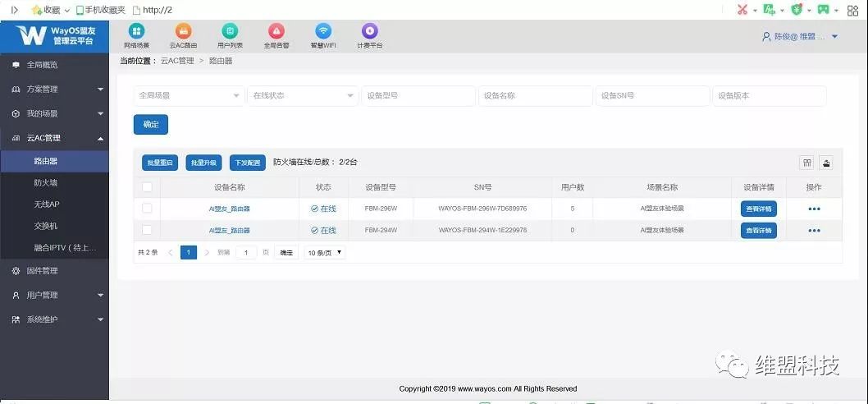Click the 下发配置 button
Screen dimensions: 868x404
(248, 163)
